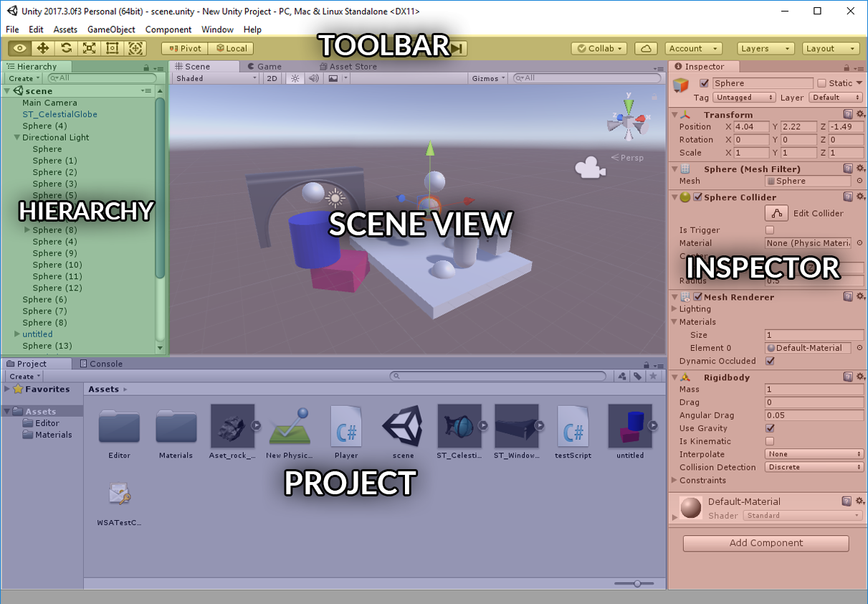Disable the Mesh Renderer component checkbox

[x=697, y=297]
